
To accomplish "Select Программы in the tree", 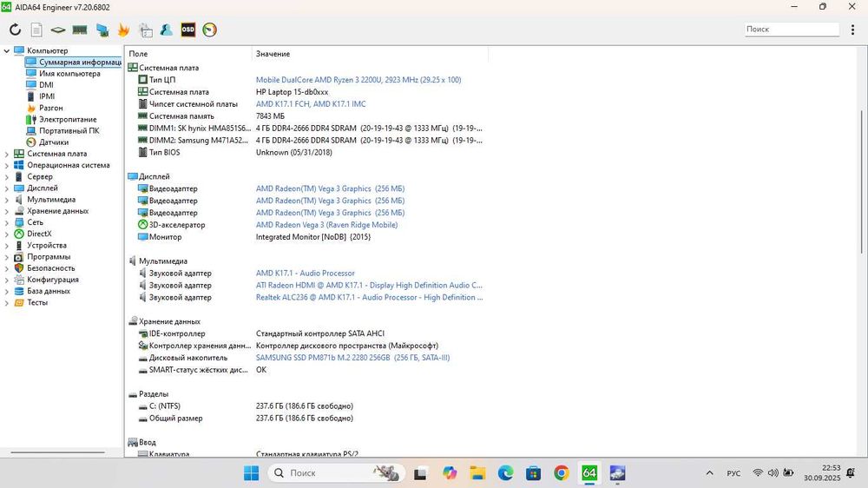I will 49,257.
